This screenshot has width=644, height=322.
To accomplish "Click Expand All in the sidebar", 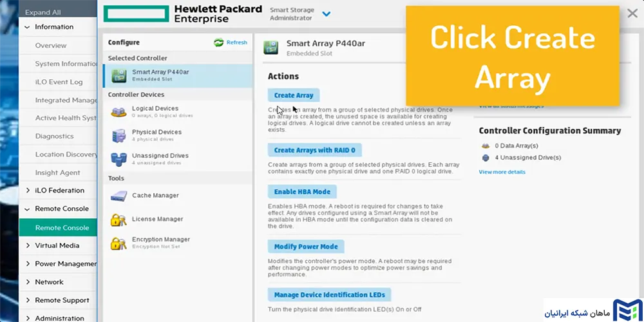I will [43, 12].
